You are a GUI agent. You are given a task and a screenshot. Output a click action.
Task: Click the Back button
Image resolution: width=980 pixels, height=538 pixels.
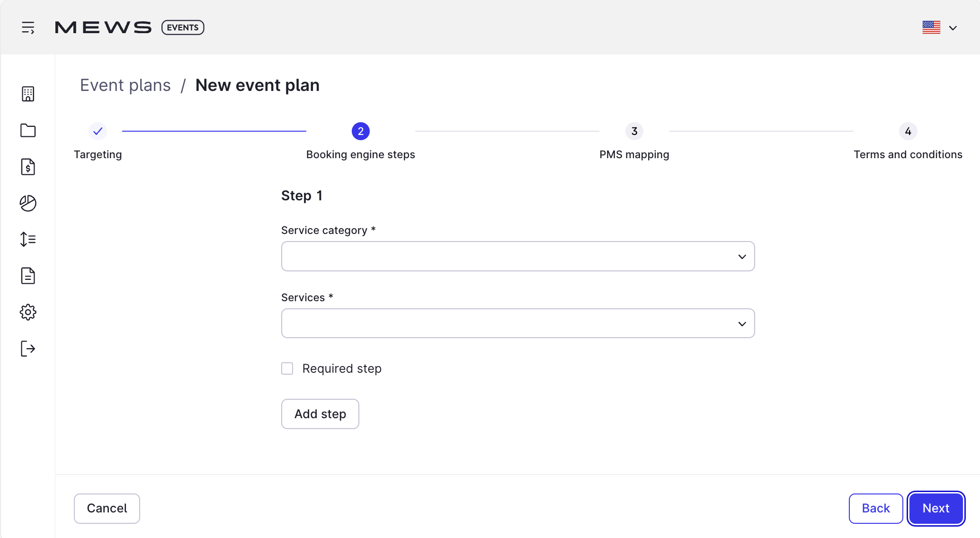click(x=876, y=509)
